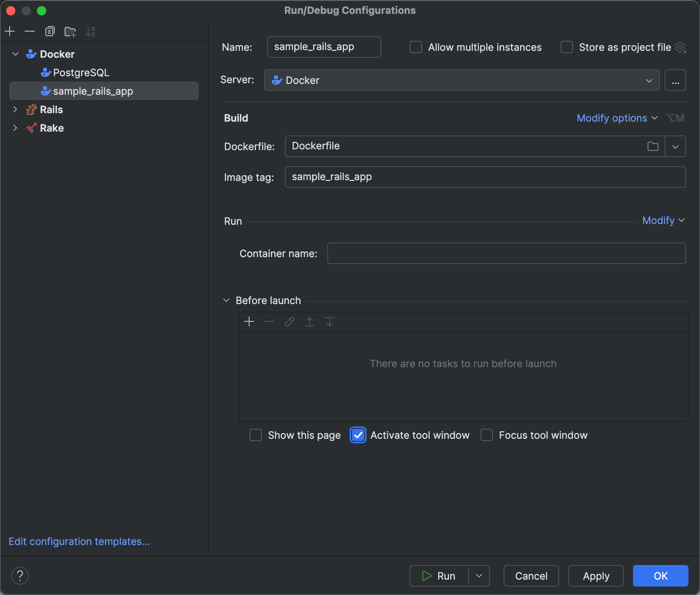The image size is (700, 595).
Task: Copy the configuration using the duplicate icon
Action: click(50, 31)
